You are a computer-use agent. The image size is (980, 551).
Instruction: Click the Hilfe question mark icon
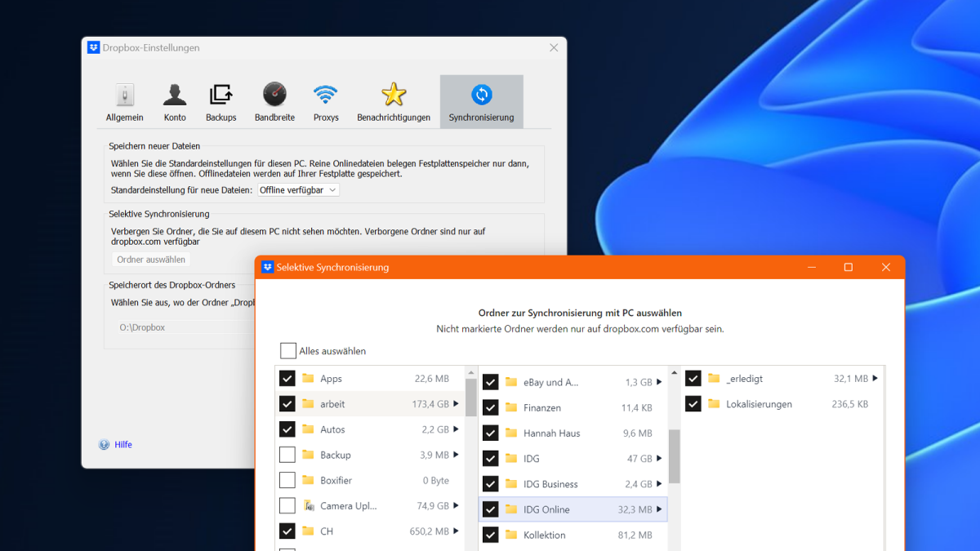pos(104,445)
